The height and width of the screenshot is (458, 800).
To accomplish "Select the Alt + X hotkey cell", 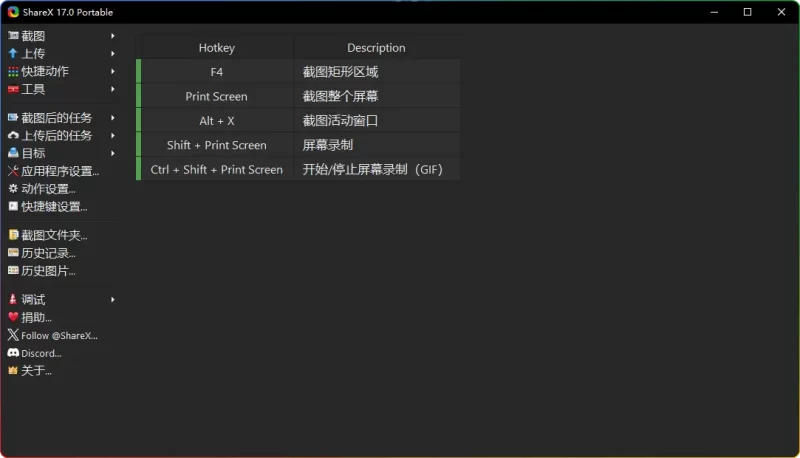I will (216, 121).
